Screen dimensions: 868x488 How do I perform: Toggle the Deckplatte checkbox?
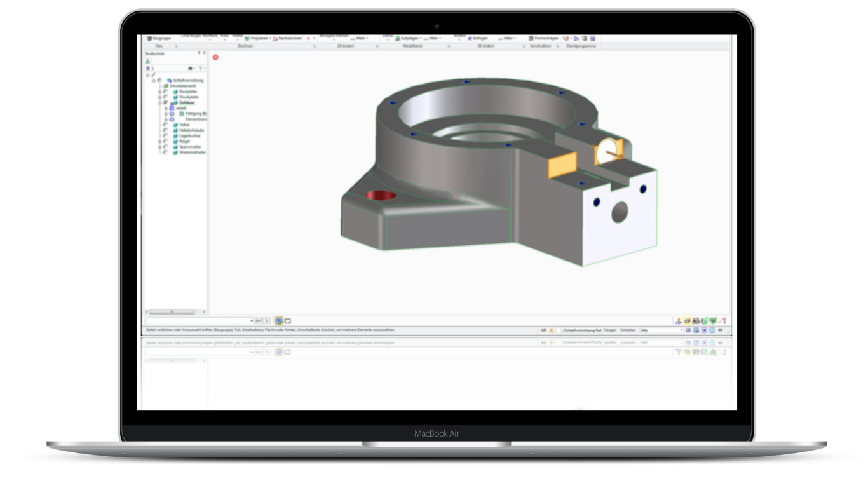coord(165,91)
